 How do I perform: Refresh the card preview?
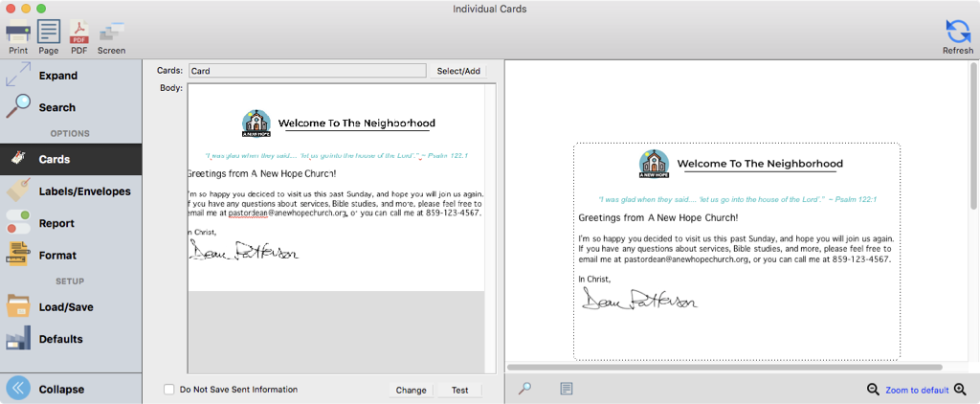tap(957, 36)
